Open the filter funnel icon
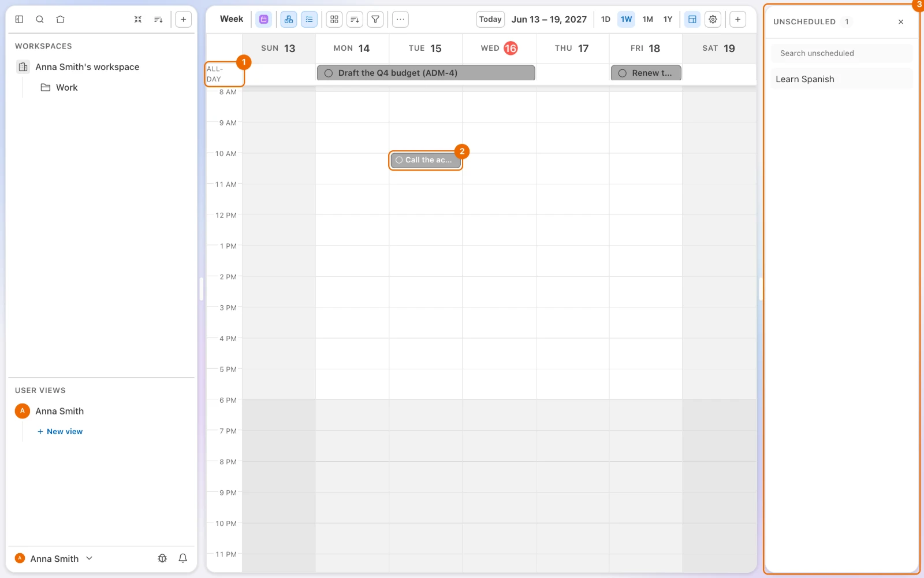The width and height of the screenshot is (924, 578). click(375, 19)
